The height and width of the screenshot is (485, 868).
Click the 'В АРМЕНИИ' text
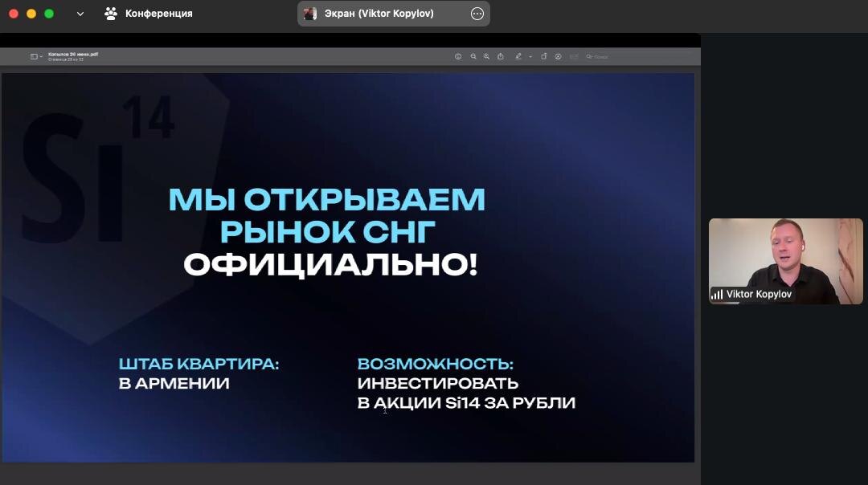tap(174, 383)
